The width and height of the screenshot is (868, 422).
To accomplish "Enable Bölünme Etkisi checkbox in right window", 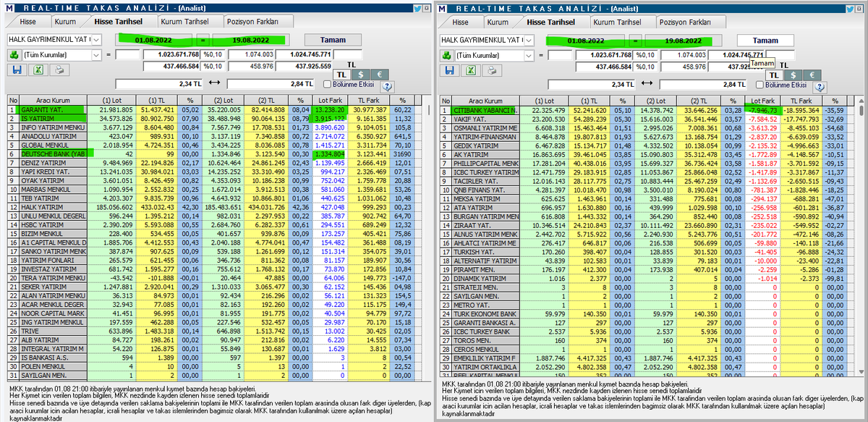I will (x=761, y=85).
